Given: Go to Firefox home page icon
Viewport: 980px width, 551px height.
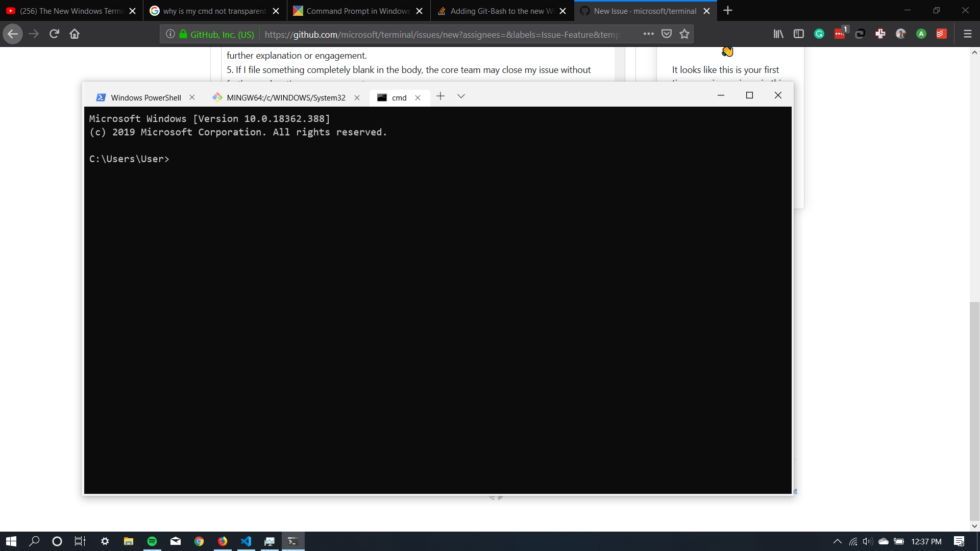Looking at the screenshot, I should coord(75,34).
